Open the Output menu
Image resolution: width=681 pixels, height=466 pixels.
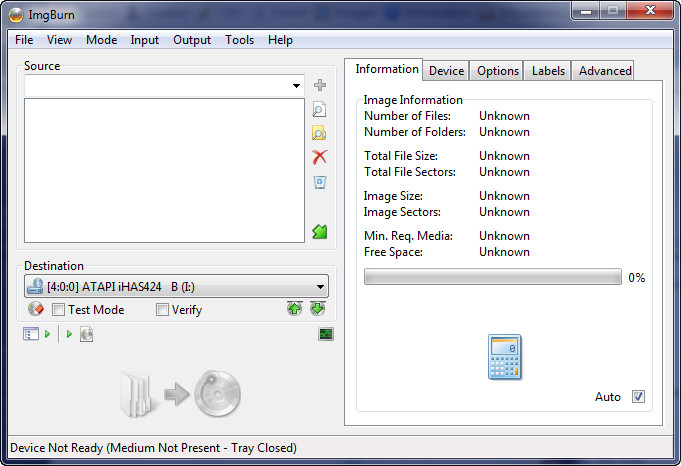click(192, 40)
